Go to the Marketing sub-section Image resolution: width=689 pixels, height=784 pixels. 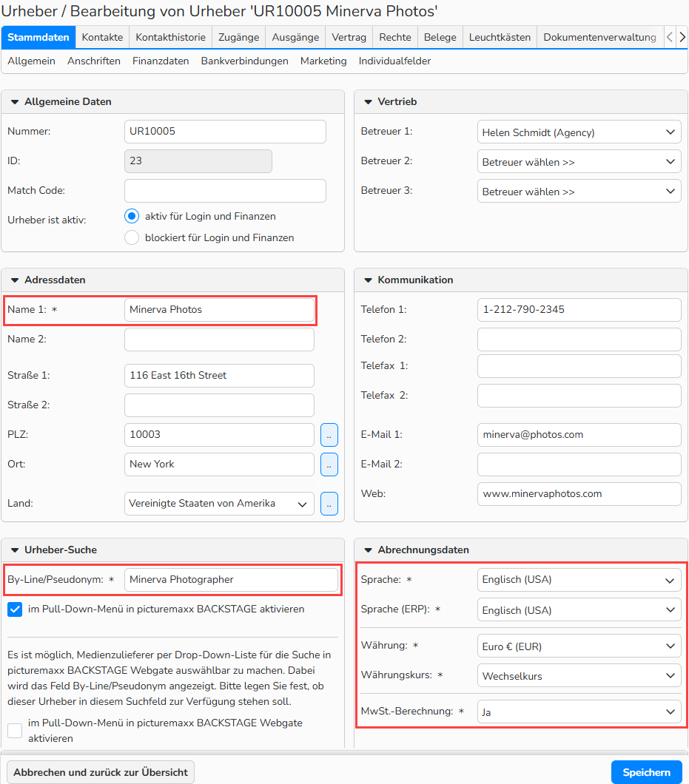(323, 61)
